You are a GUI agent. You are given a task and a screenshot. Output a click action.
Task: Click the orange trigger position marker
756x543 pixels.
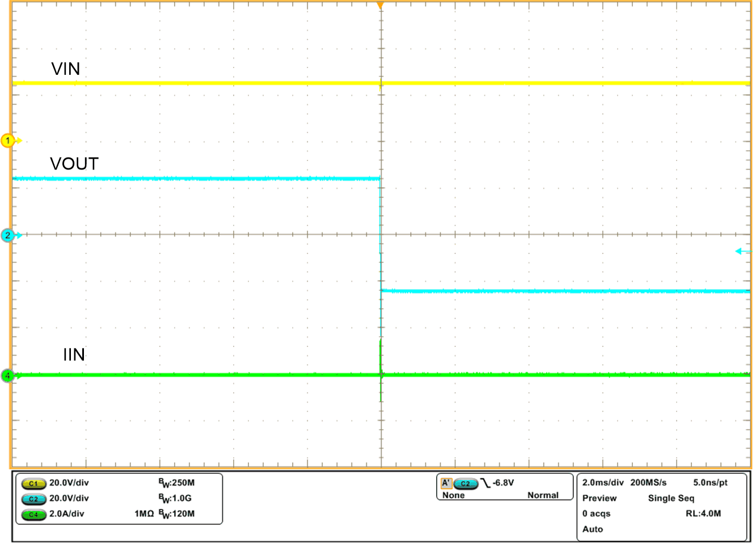[379, 6]
